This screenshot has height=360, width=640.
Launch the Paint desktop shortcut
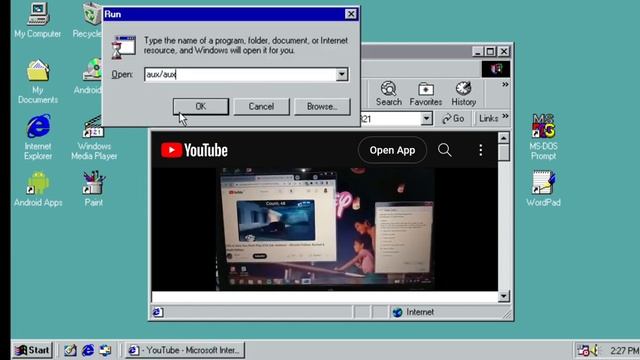coord(94,189)
